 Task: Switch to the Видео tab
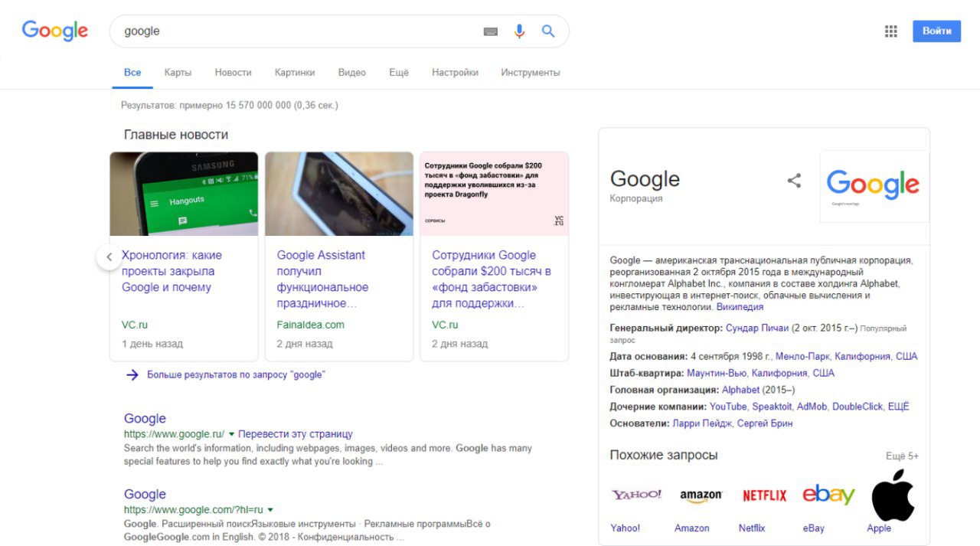click(x=352, y=73)
